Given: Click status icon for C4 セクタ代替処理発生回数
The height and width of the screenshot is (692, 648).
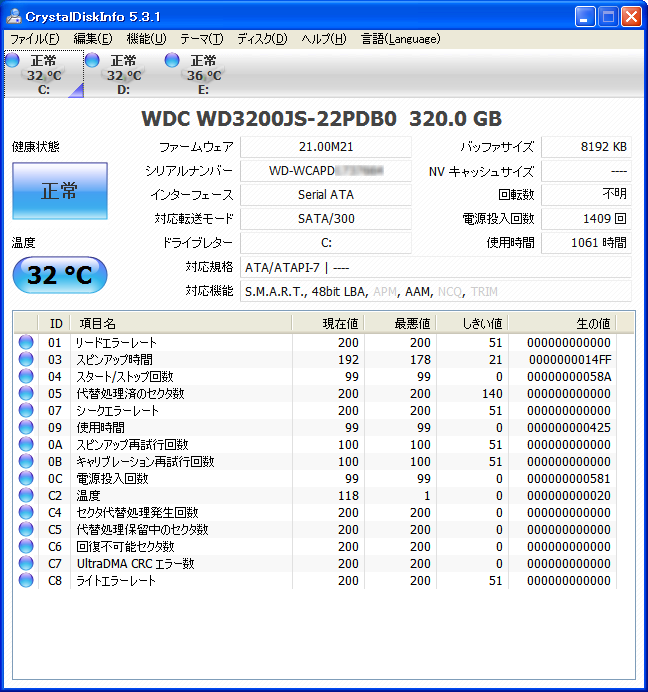Looking at the screenshot, I should click(26, 512).
